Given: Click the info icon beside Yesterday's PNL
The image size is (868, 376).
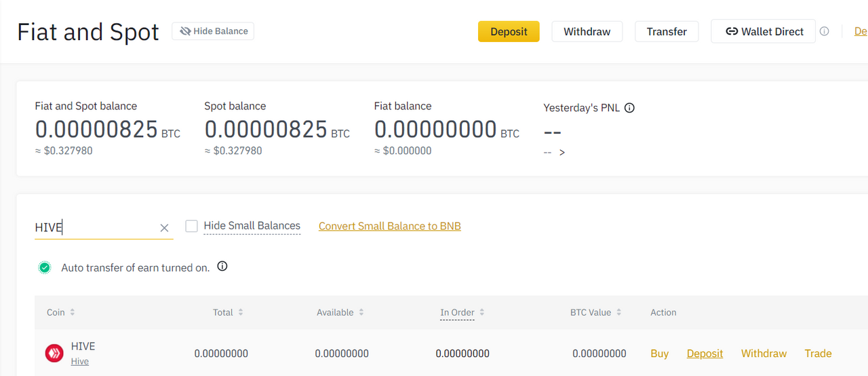Looking at the screenshot, I should point(629,107).
